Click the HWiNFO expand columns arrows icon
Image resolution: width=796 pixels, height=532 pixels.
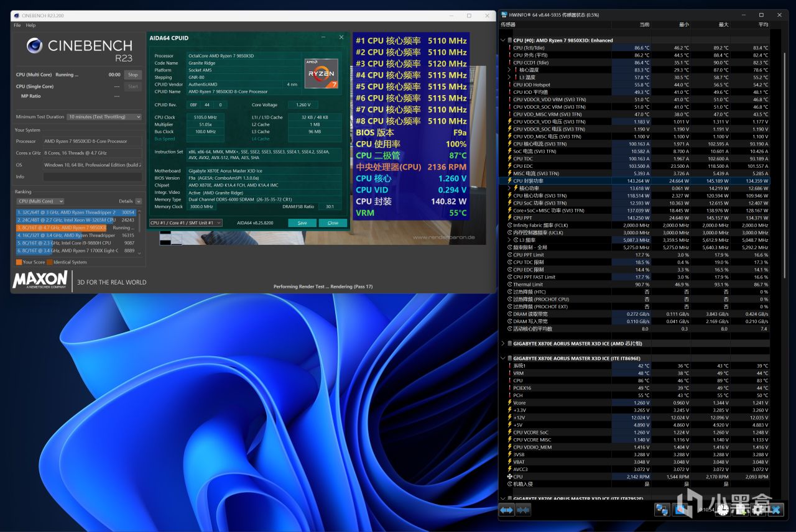[506, 510]
